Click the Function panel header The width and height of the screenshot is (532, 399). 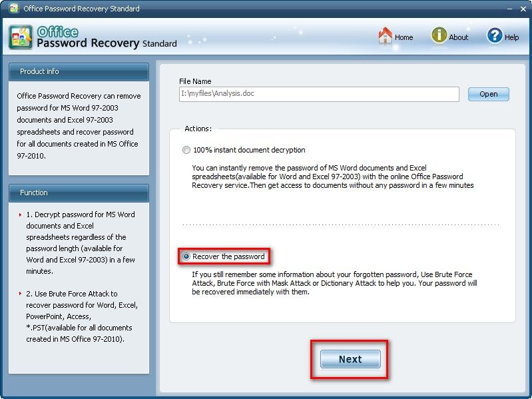click(79, 193)
